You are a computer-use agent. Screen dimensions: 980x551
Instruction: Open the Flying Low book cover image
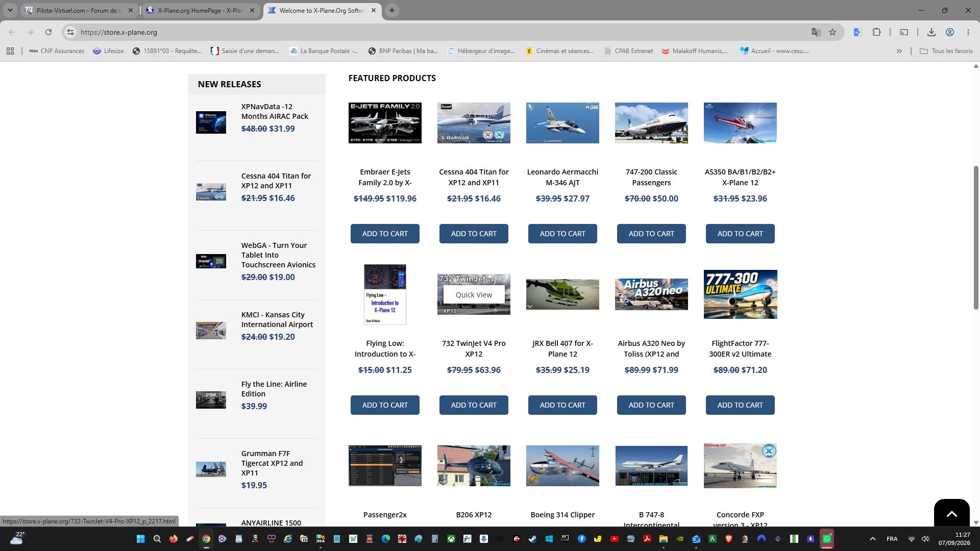[x=385, y=294]
